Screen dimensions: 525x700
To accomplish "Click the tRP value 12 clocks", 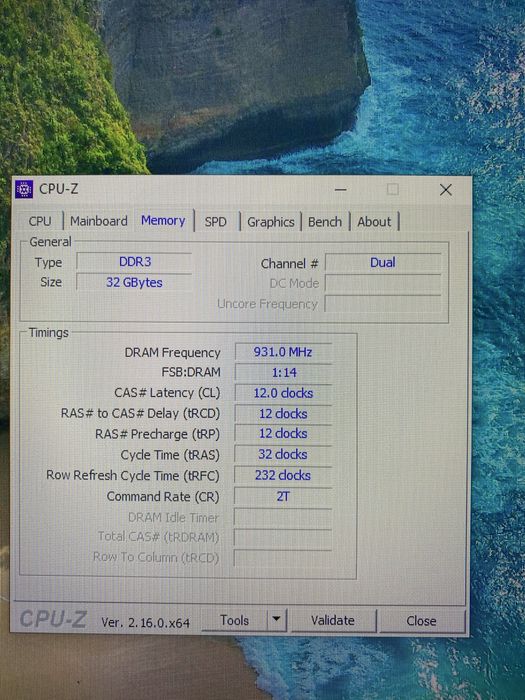I will (283, 433).
